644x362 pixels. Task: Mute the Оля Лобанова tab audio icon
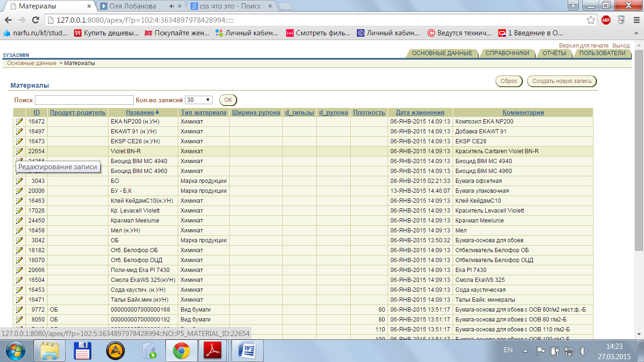[172, 7]
